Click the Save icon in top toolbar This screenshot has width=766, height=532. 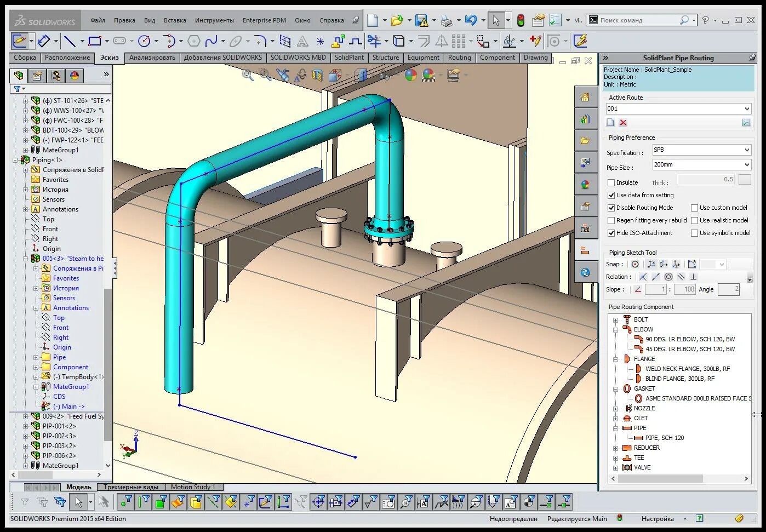(x=421, y=20)
